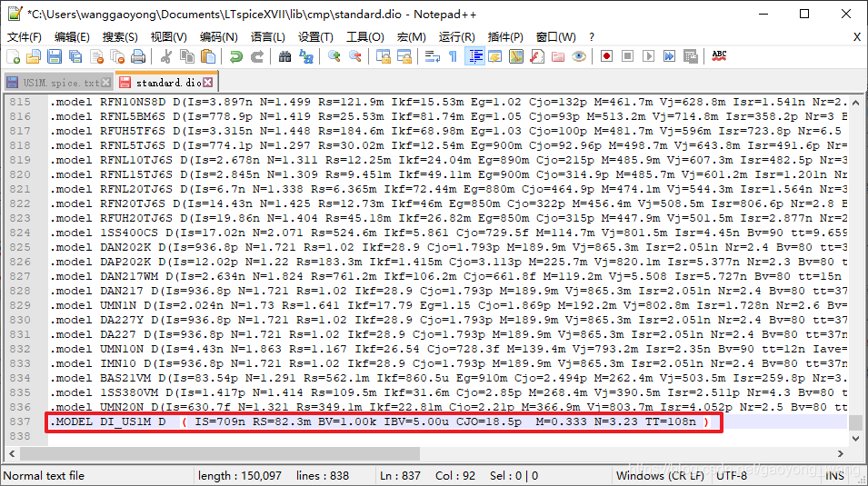868x486 pixels.
Task: Click the .model DAN217WM line
Action: pyautogui.click(x=446, y=276)
